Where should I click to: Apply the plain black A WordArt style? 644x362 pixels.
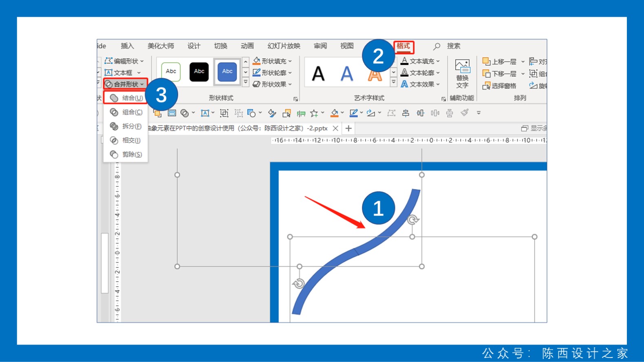(x=318, y=74)
